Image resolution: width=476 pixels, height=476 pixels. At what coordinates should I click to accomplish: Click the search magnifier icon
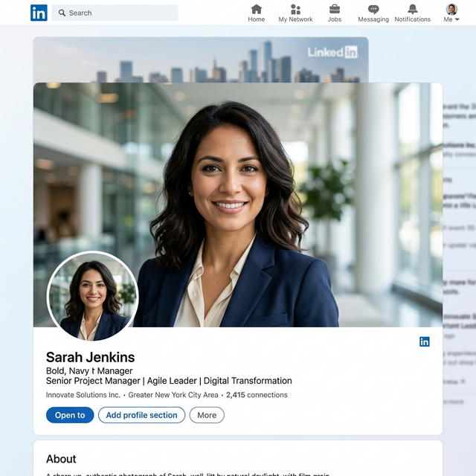tap(62, 13)
